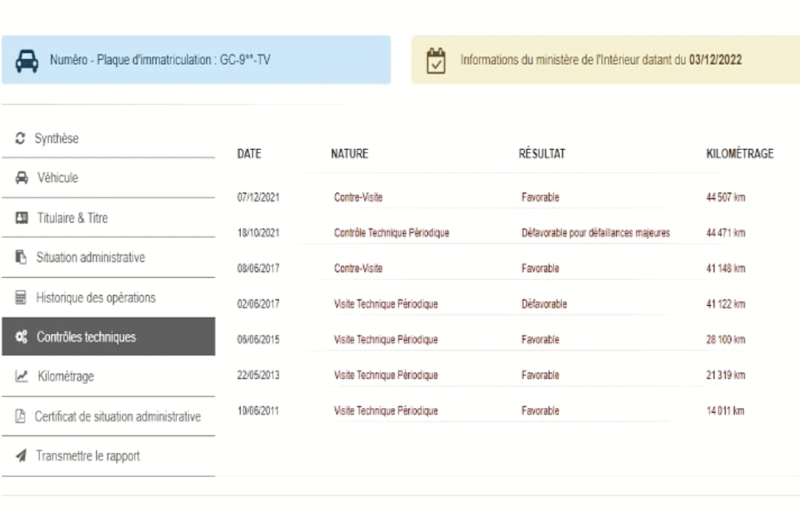Open Historique des opérations menu item

pyautogui.click(x=95, y=298)
